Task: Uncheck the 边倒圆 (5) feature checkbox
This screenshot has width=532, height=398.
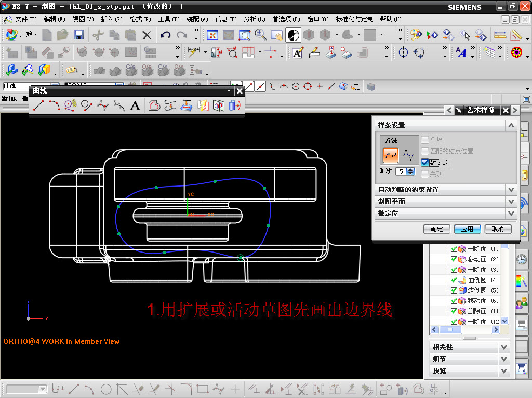Action: (454, 290)
